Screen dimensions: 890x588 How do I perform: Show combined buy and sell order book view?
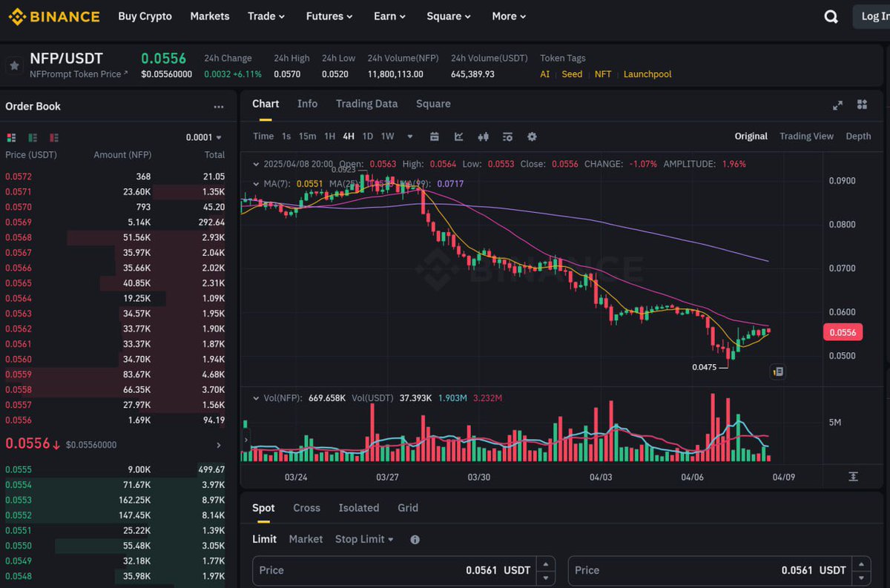(11, 137)
